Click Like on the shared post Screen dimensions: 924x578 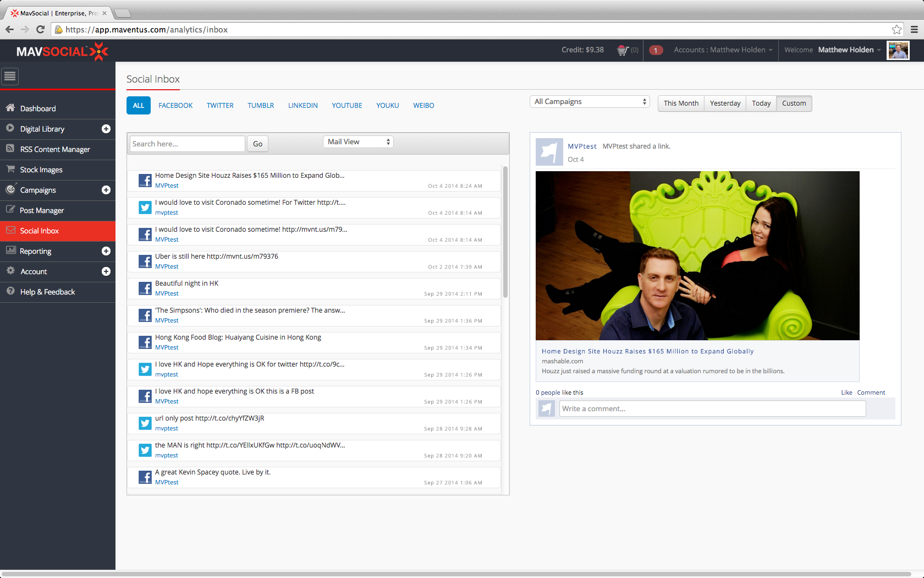(846, 392)
